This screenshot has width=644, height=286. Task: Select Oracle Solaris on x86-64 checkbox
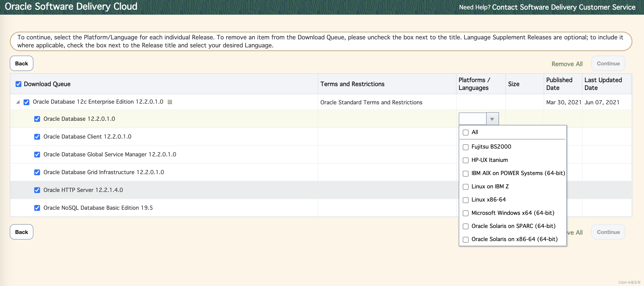coord(465,240)
